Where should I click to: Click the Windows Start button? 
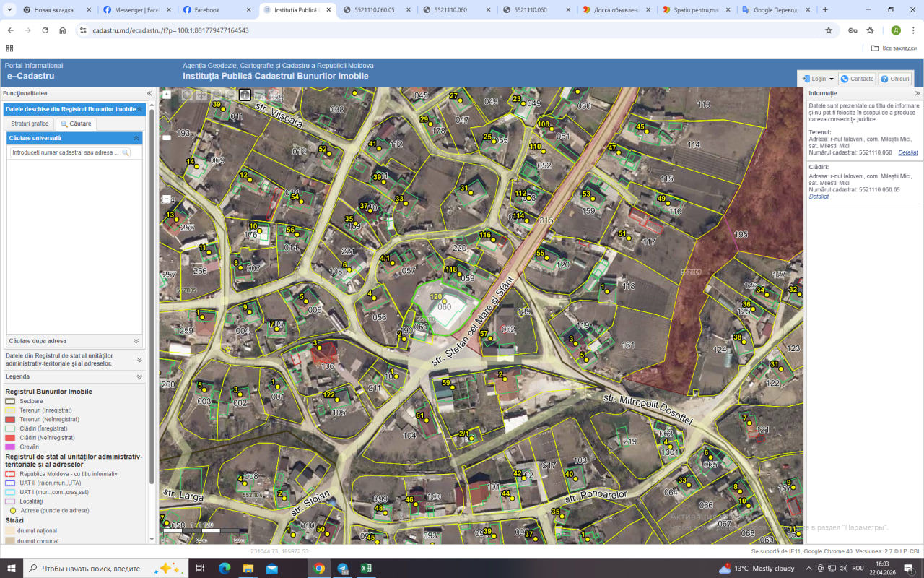(x=12, y=568)
